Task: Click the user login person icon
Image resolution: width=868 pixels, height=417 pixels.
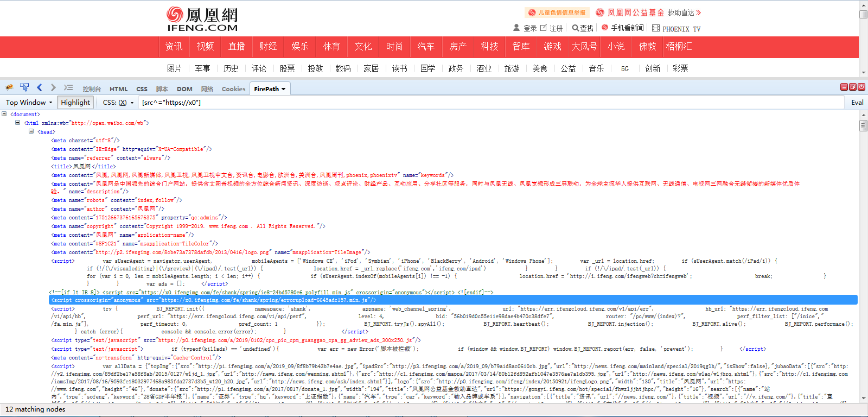Action: (516, 28)
